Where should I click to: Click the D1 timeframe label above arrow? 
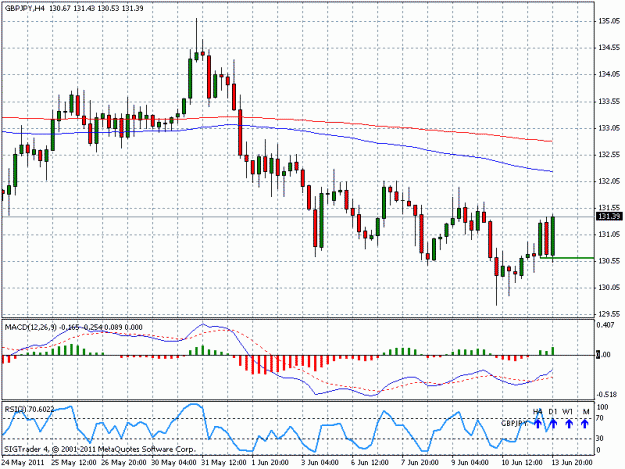click(x=552, y=411)
